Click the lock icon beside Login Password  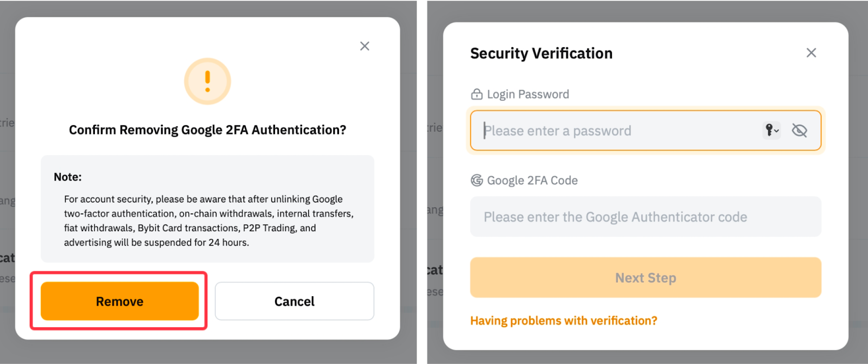point(476,94)
